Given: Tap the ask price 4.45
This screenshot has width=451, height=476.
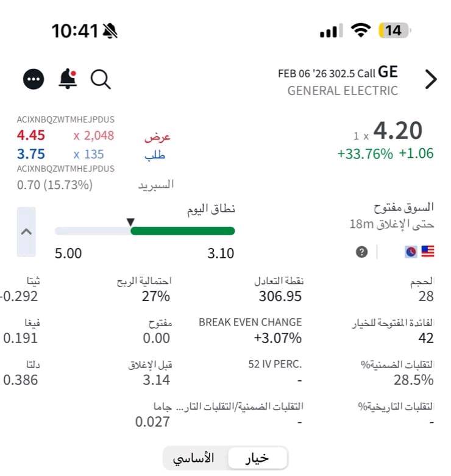Looking at the screenshot, I should click(x=31, y=135).
